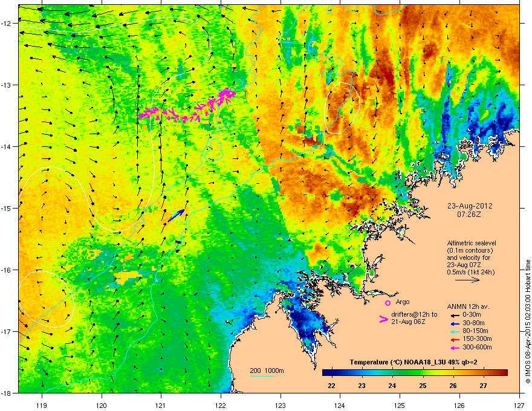Click the magenta Argo circle legend symbol
This screenshot has width=532, height=411.
(388, 303)
